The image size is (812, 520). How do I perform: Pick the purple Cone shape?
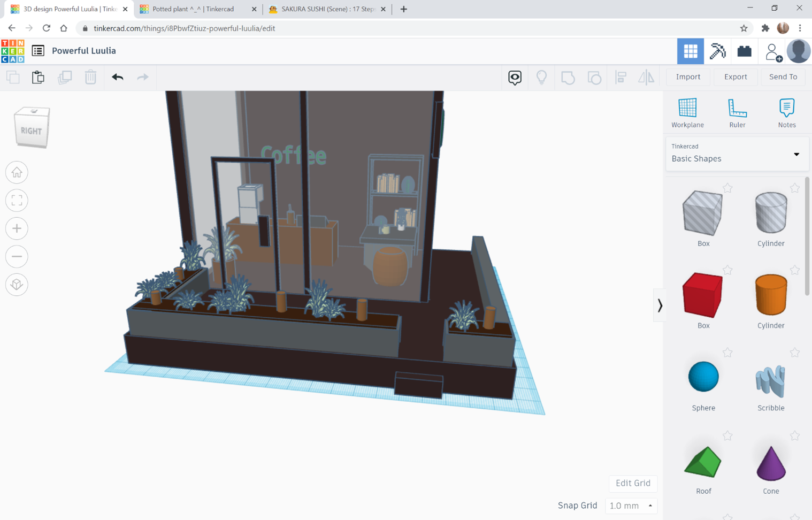pos(771,463)
